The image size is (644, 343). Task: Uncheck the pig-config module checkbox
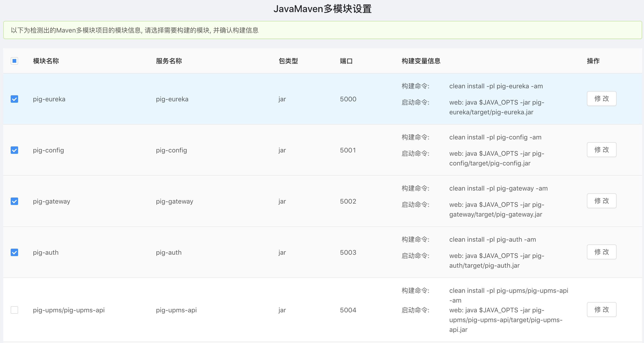pyautogui.click(x=14, y=150)
